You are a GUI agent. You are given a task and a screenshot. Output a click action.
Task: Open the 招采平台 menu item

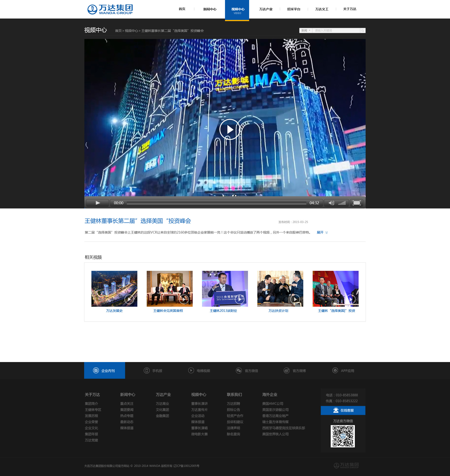[x=294, y=9]
